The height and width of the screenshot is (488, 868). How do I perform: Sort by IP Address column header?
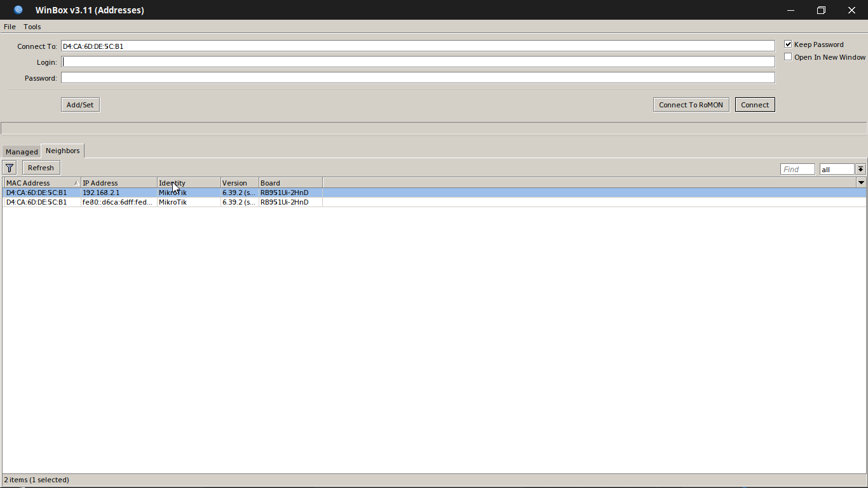(x=119, y=183)
